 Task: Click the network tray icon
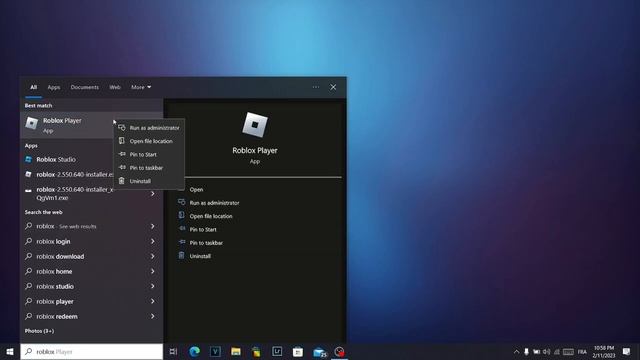557,351
